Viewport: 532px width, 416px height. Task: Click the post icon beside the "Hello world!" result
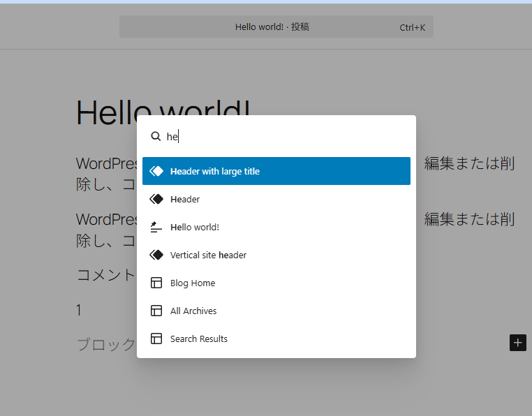click(x=156, y=227)
